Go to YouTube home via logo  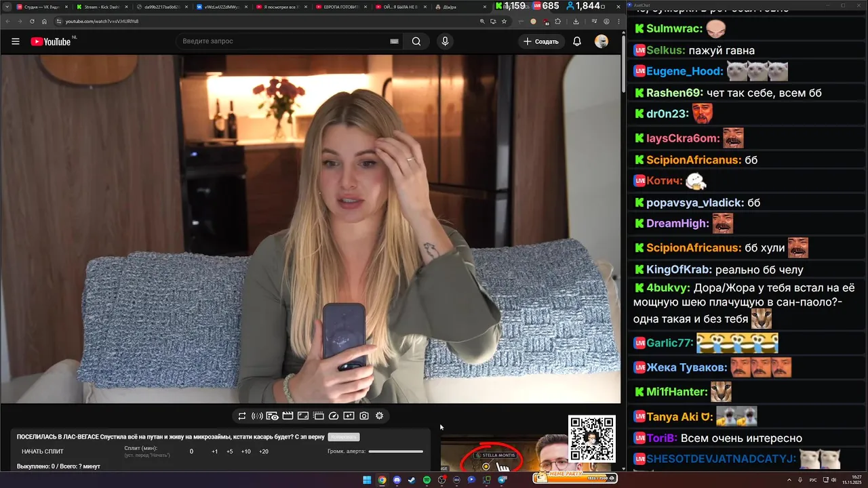(52, 41)
